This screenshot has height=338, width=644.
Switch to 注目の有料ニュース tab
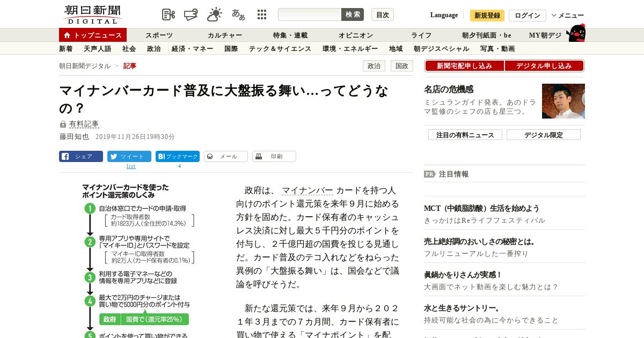[465, 135]
